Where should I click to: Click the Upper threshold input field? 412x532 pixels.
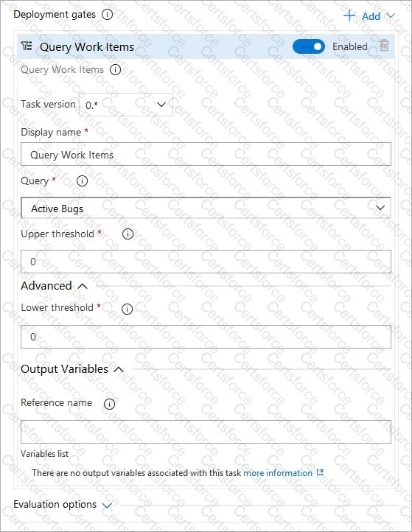(206, 262)
